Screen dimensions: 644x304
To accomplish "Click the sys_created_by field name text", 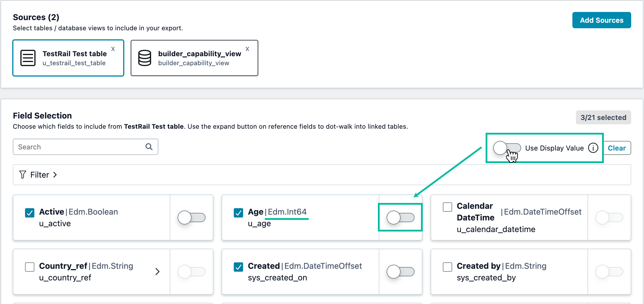I will coord(486,278).
